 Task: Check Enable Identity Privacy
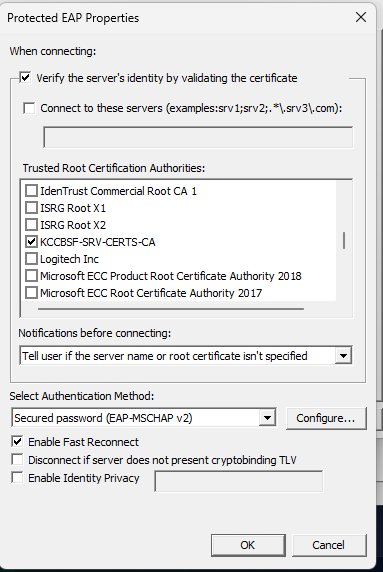17,478
